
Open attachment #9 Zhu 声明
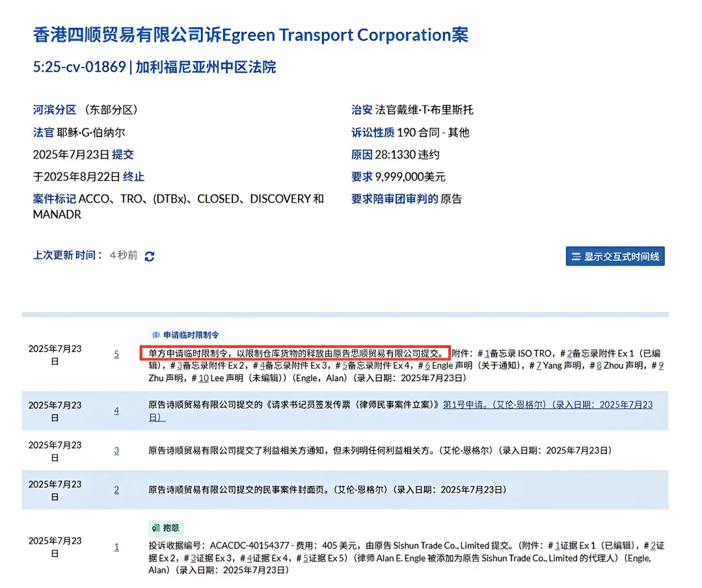661,366
